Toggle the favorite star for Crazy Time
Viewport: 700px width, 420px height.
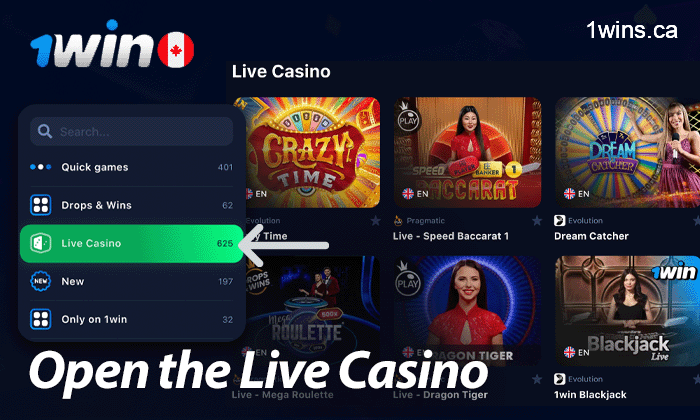375,220
